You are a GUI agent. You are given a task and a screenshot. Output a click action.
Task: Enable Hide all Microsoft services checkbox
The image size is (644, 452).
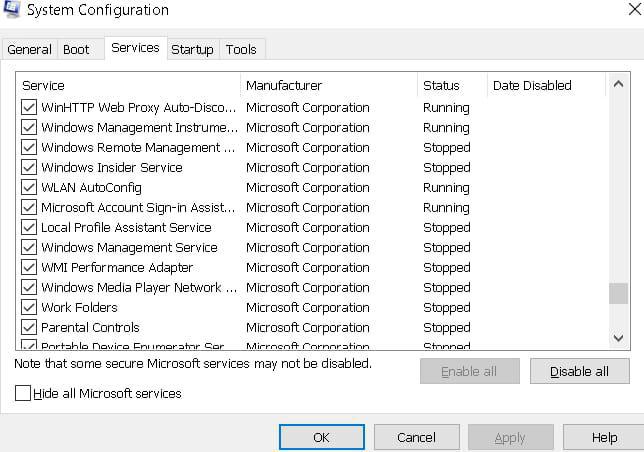(x=23, y=394)
